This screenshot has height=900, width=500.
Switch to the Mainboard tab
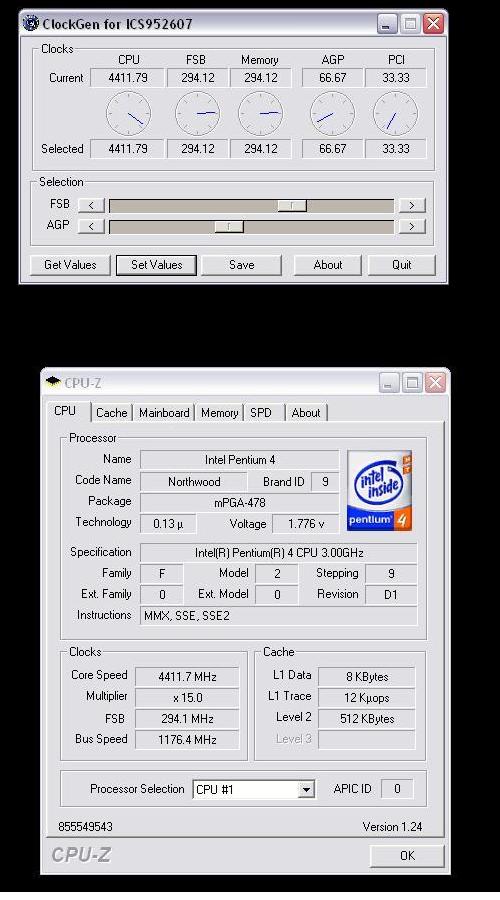(x=164, y=413)
